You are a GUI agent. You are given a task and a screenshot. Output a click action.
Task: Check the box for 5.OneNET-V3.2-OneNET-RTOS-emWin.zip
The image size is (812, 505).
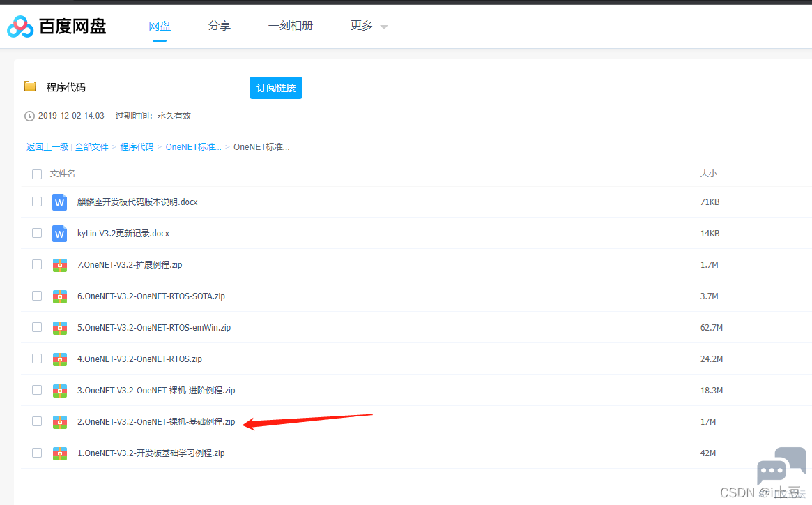[37, 327]
